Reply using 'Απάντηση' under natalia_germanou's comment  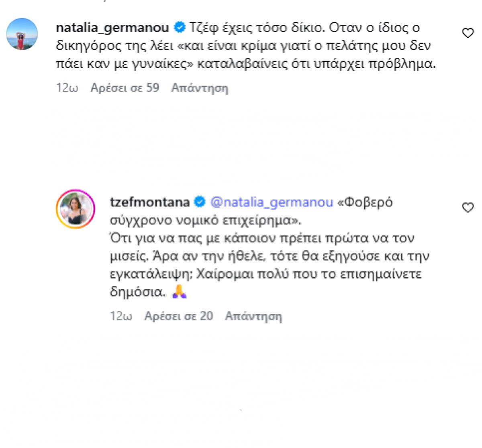tap(200, 88)
